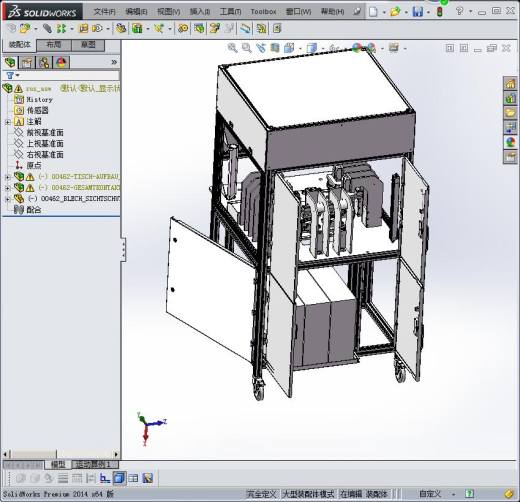This screenshot has width=520, height=502.
Task: Click the Move Component icon
Action: click(97, 29)
